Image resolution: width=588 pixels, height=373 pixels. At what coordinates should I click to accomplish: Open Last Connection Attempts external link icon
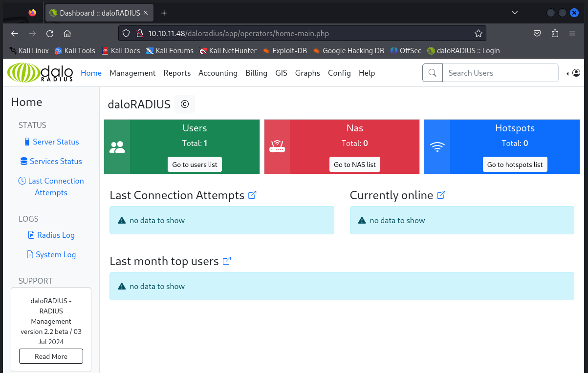coord(252,195)
